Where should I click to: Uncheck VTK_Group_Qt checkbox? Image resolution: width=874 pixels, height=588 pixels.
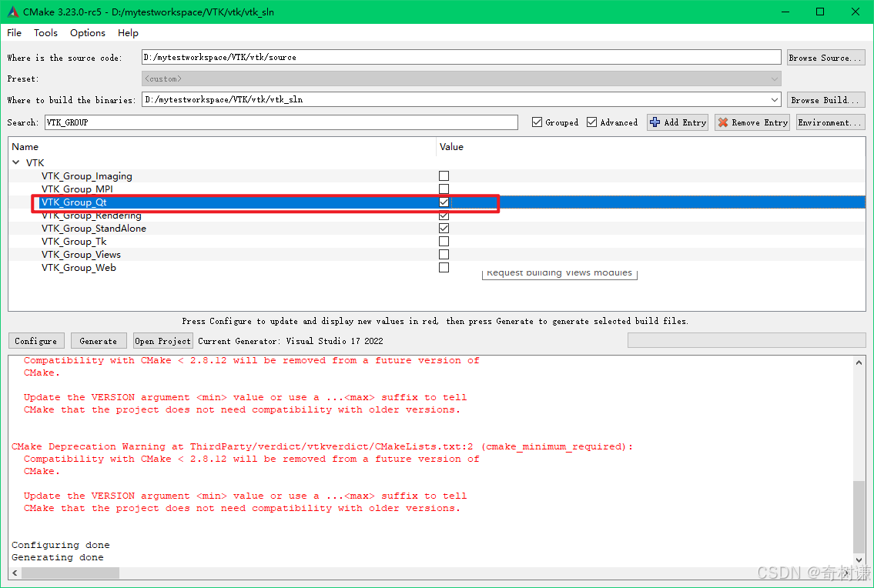(444, 202)
